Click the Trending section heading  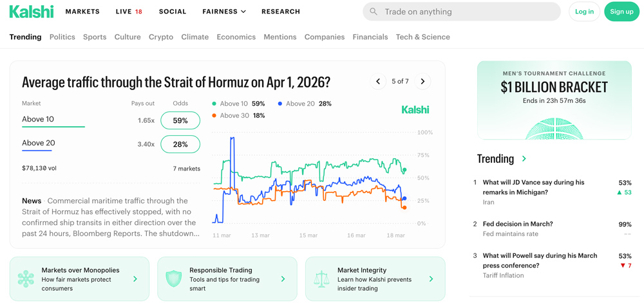(495, 159)
